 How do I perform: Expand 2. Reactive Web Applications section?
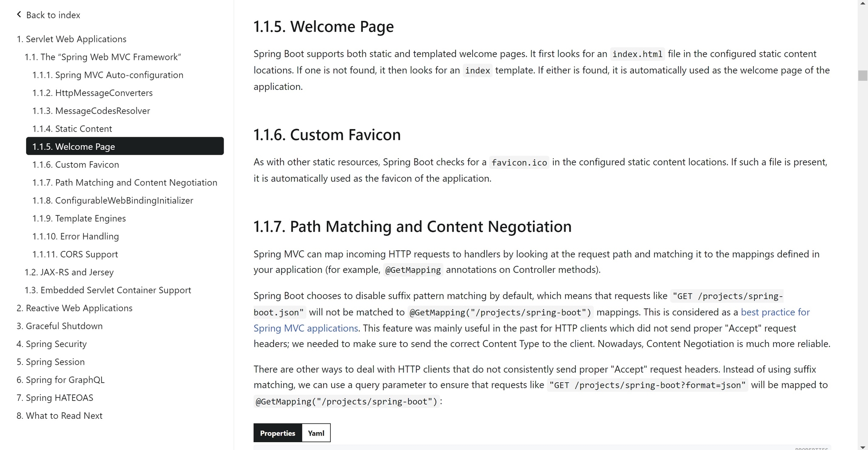click(75, 308)
